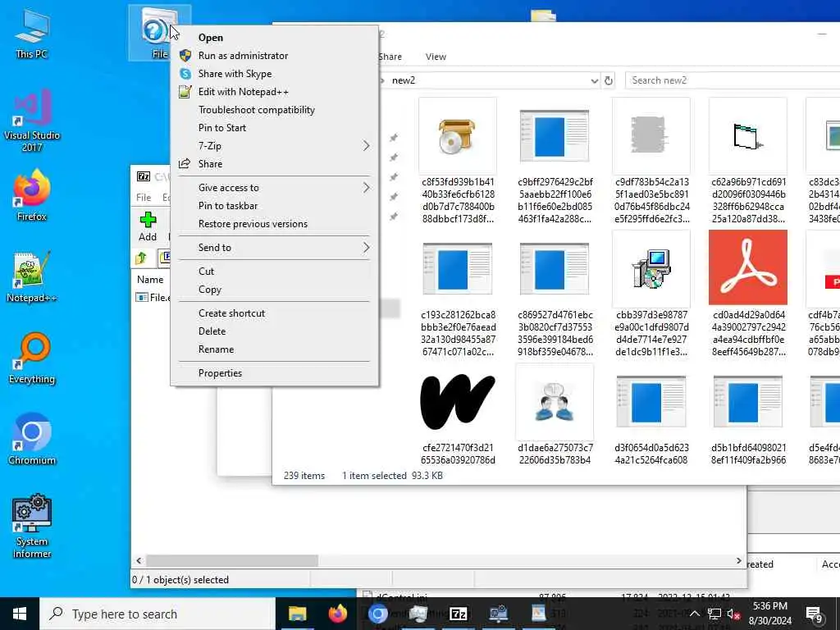
Task: Click the scrollbar right arrow in 7-Zip
Action: click(x=739, y=560)
